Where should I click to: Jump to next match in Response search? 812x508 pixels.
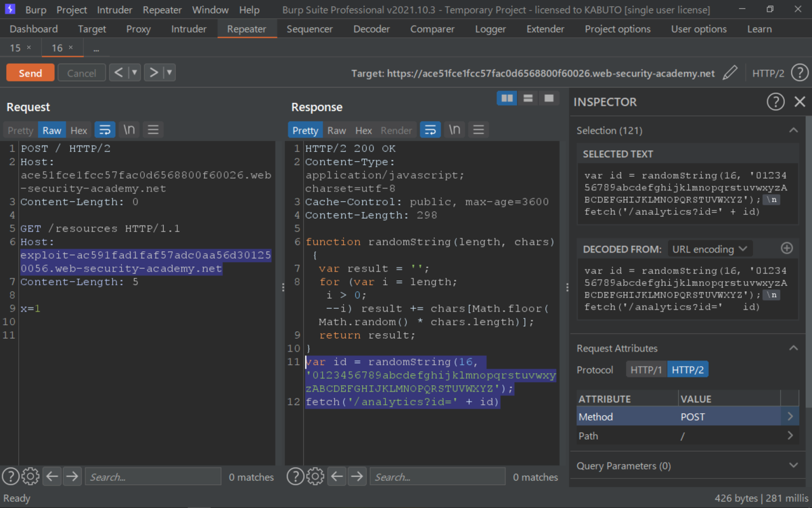click(357, 477)
